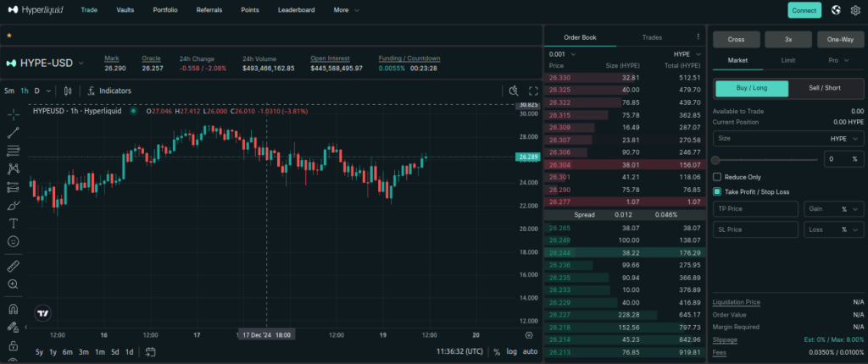Open the emoji sticker tool
The image size is (868, 364).
tap(14, 242)
